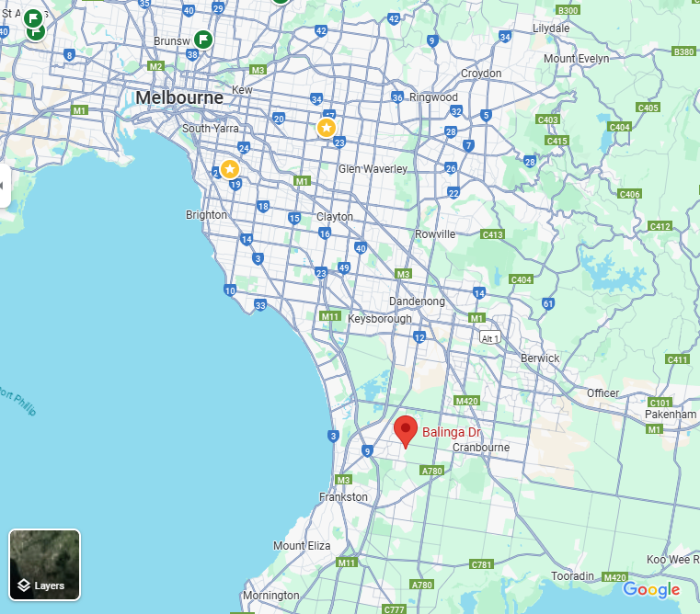
Task: Click the C781 road shield
Action: click(481, 564)
